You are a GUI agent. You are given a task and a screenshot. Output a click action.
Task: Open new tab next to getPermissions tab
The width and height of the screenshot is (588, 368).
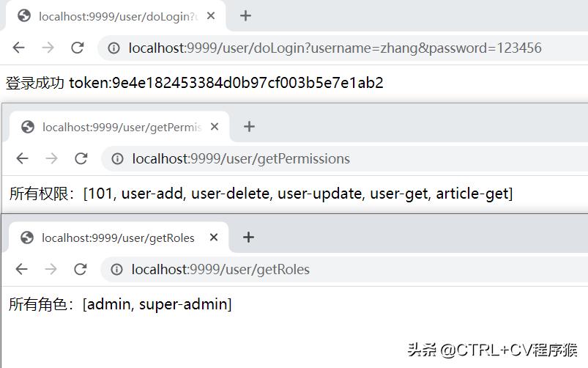(249, 127)
